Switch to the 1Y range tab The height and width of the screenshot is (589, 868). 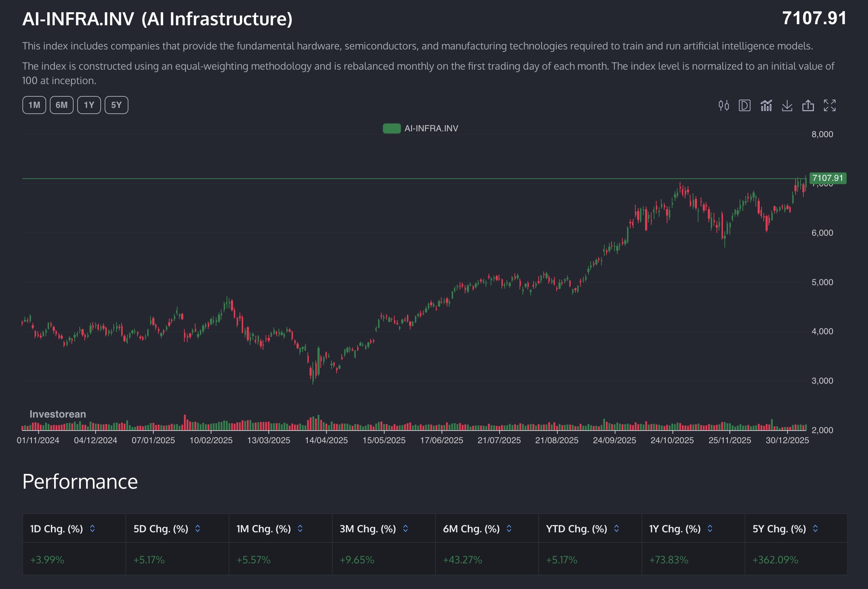coord(88,105)
